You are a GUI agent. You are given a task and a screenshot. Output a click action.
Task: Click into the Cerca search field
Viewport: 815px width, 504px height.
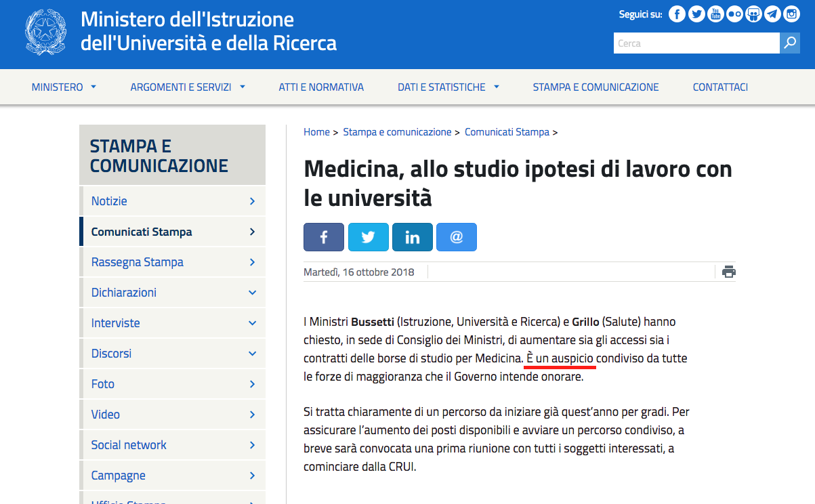coord(696,43)
